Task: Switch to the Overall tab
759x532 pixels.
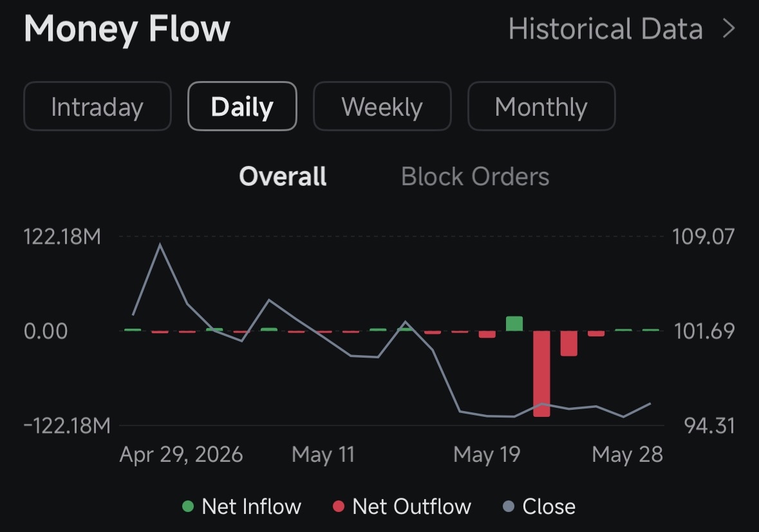Action: pyautogui.click(x=283, y=176)
